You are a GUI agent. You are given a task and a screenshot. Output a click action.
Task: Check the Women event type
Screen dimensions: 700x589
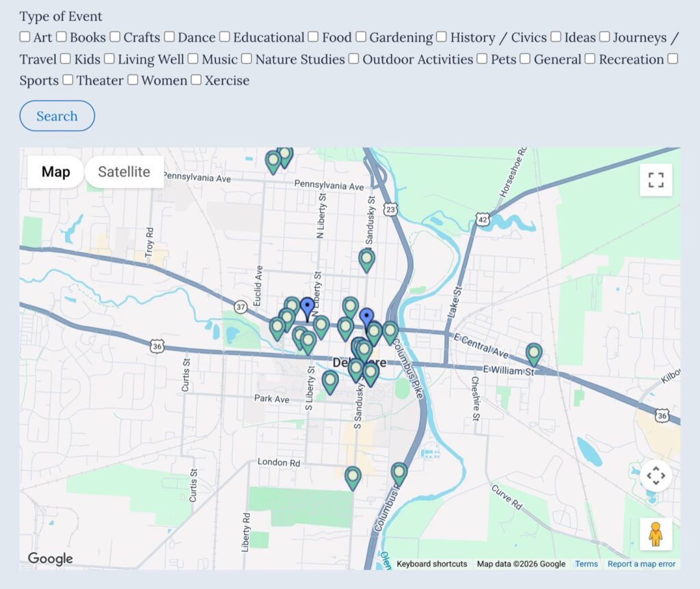[133, 79]
